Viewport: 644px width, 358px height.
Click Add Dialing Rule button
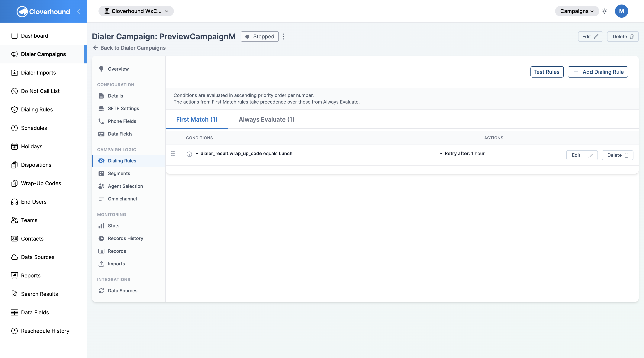(598, 72)
